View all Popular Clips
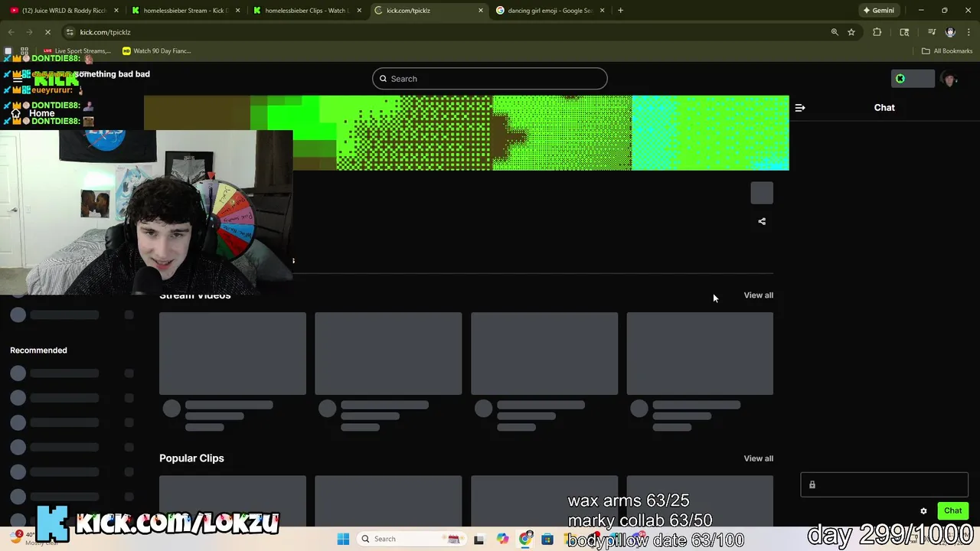The height and width of the screenshot is (551, 980). click(759, 458)
